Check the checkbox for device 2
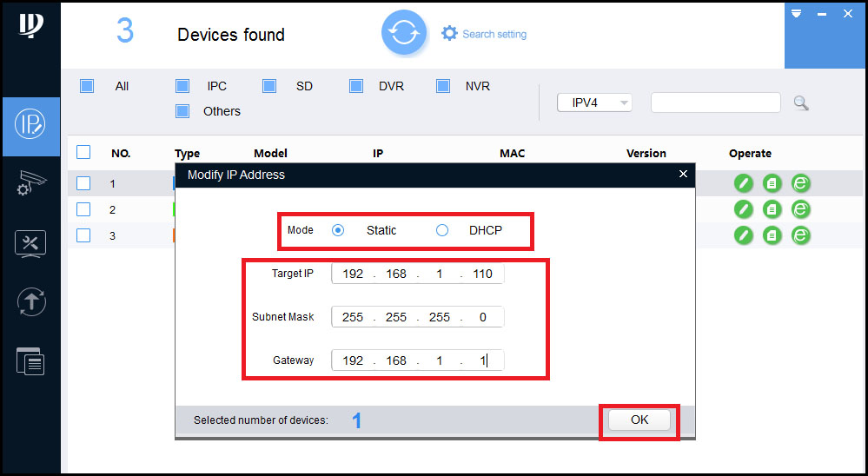868x476 pixels. (83, 209)
